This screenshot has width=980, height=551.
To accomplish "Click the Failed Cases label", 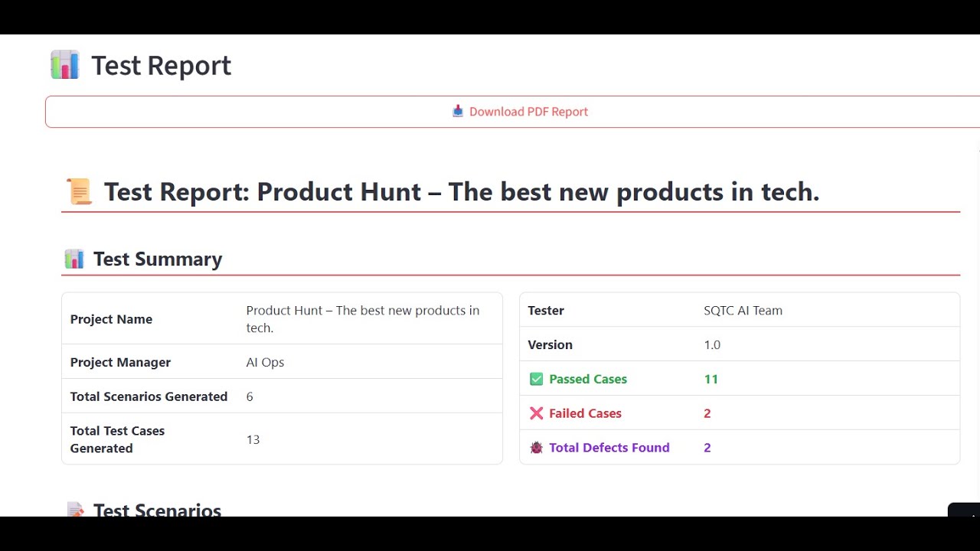I will point(585,413).
